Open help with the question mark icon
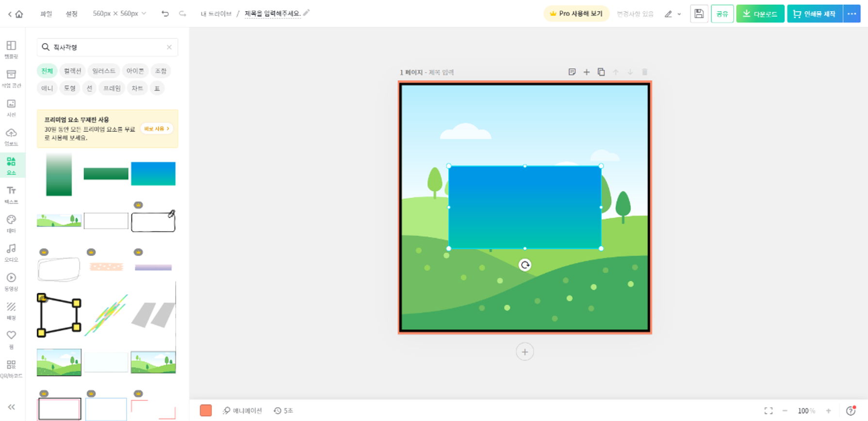This screenshot has height=421, width=868. coord(851,411)
